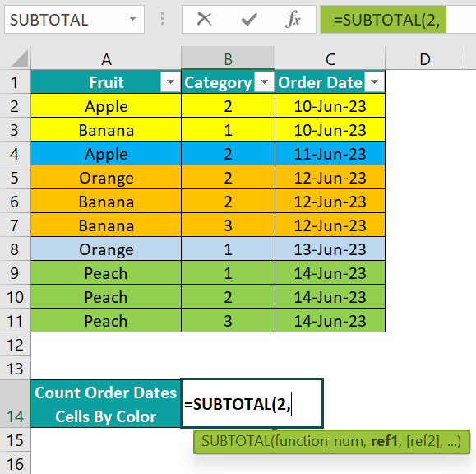Click SUBTOTAL function name in tooltip
This screenshot has height=474, width=476.
tap(236, 441)
